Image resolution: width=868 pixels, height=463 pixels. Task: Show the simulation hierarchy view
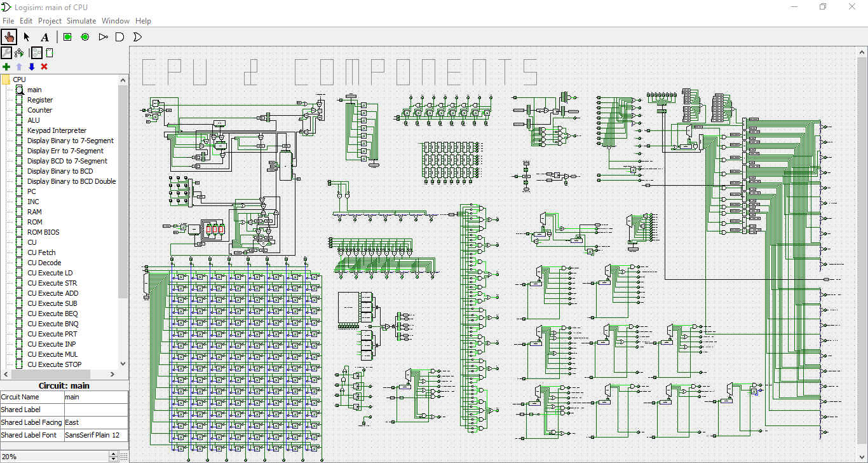(19, 53)
